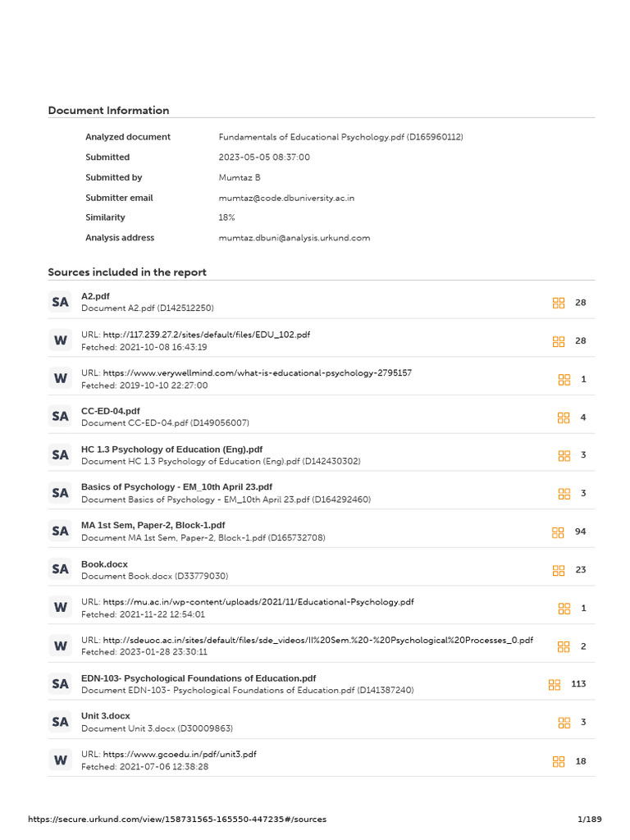Click the grid icon for EDU_102.pdf source
Viewport: 630px width, 840px height.
click(x=558, y=341)
